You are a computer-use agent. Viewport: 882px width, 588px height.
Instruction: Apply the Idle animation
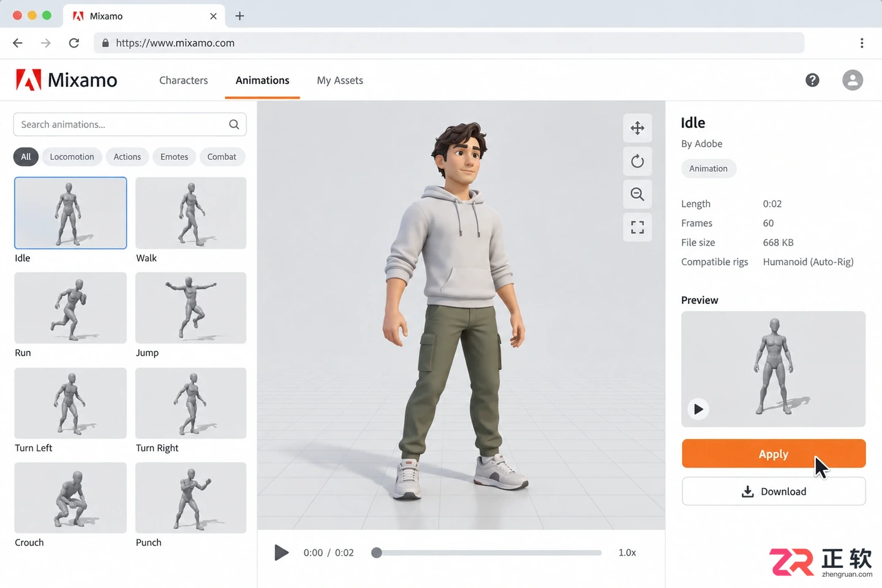point(774,454)
